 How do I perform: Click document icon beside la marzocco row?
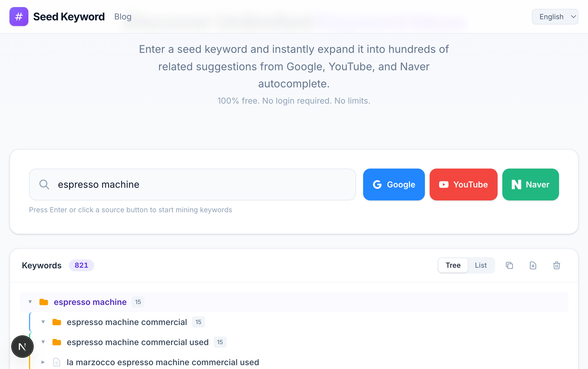coord(57,362)
